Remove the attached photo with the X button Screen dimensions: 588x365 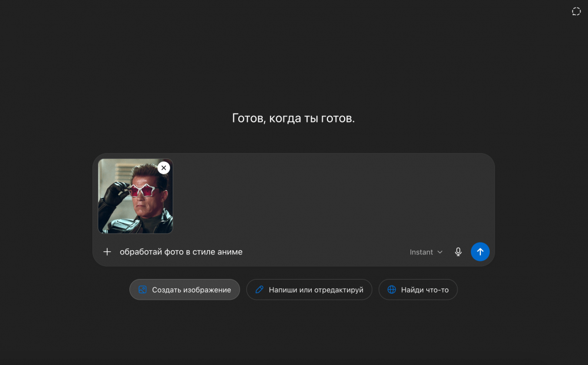(164, 168)
